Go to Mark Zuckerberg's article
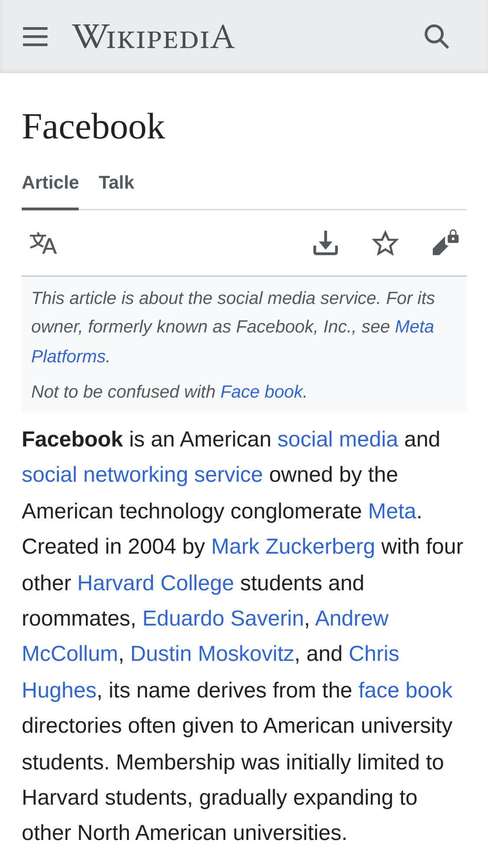 pyautogui.click(x=293, y=547)
